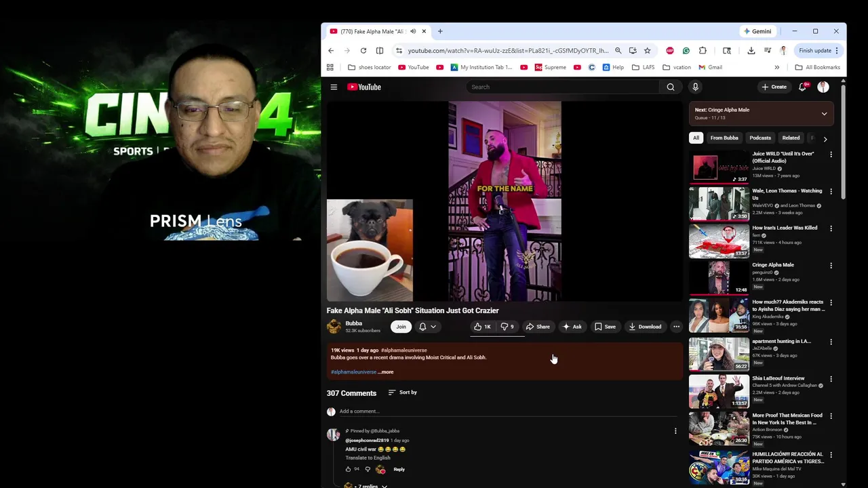Open a new Chrome tab

[440, 31]
